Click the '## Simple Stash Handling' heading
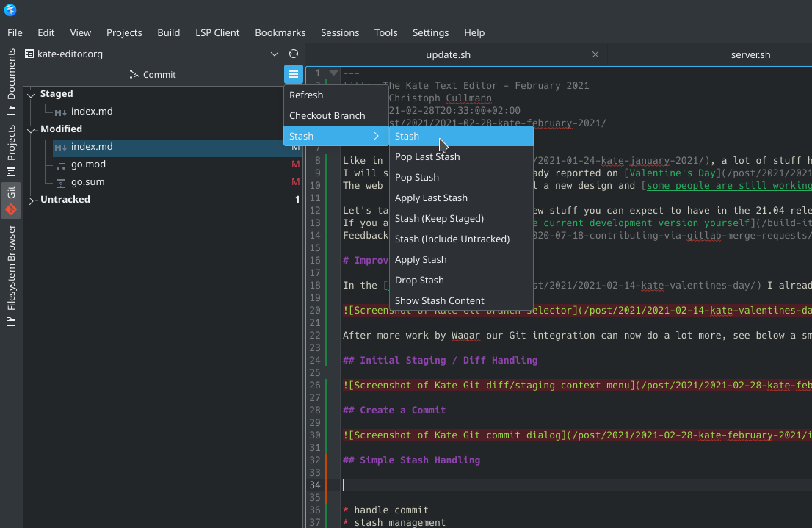Screen dimensions: 812x528 coord(411,460)
